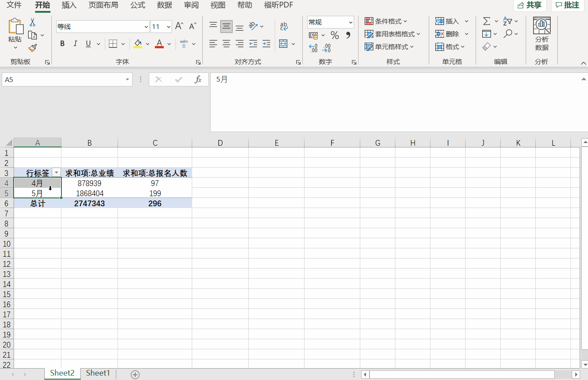
Task: Switch to the 插入 ribbon tab
Action: pos(69,5)
